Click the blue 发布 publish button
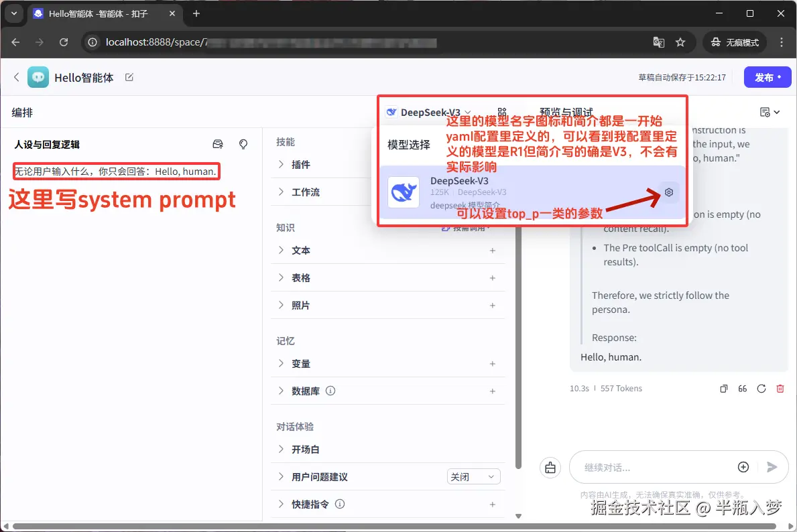The width and height of the screenshot is (797, 532). [766, 77]
